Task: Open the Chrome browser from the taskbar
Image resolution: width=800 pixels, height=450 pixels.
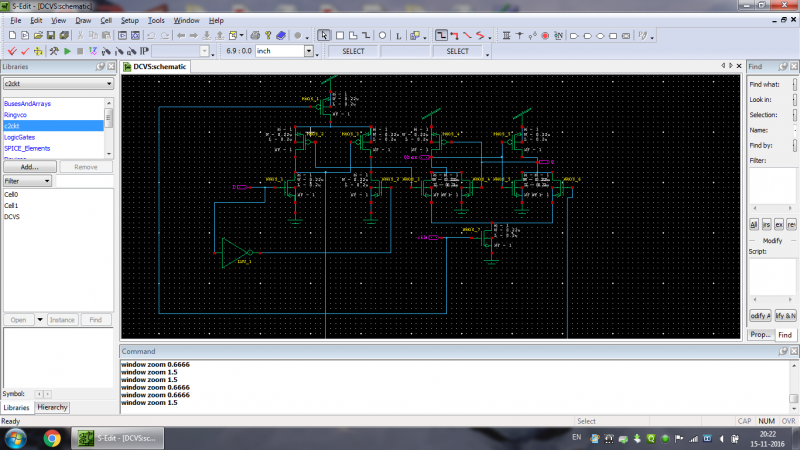Action: (x=52, y=438)
